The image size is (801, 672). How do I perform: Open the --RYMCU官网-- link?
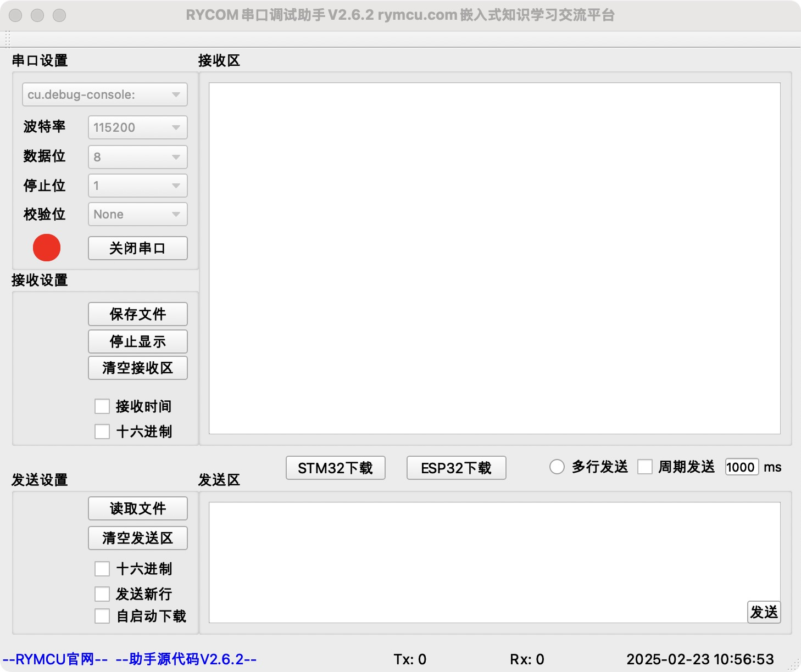(x=55, y=659)
